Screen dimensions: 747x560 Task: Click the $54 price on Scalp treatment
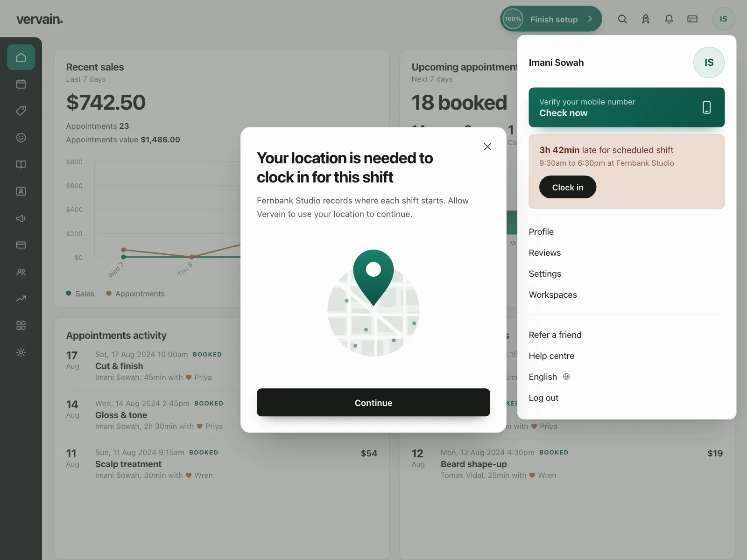(x=369, y=454)
